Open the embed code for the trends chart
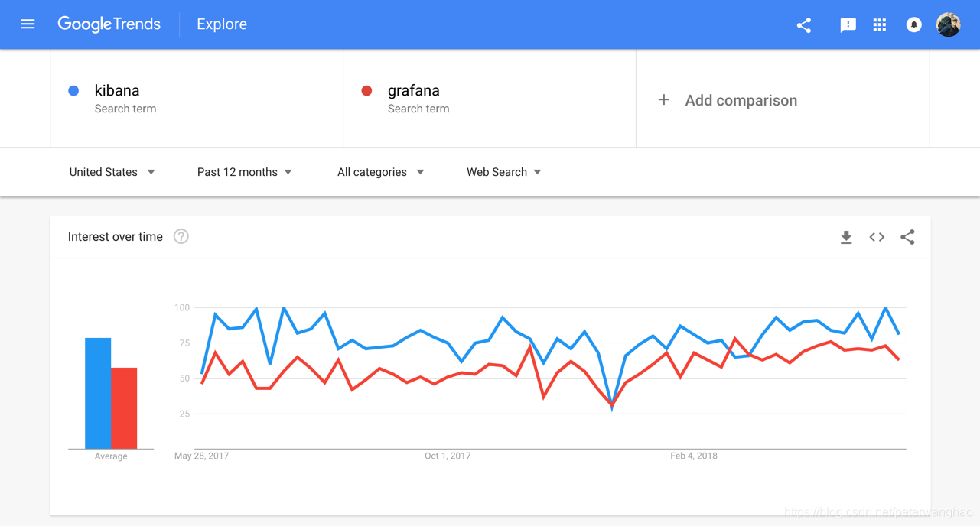 pyautogui.click(x=877, y=237)
